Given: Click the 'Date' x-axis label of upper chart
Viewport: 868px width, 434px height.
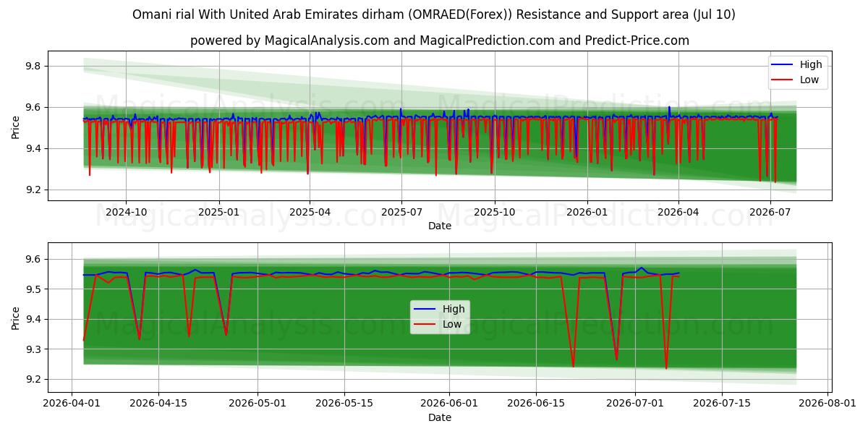Looking at the screenshot, I should coord(440,226).
